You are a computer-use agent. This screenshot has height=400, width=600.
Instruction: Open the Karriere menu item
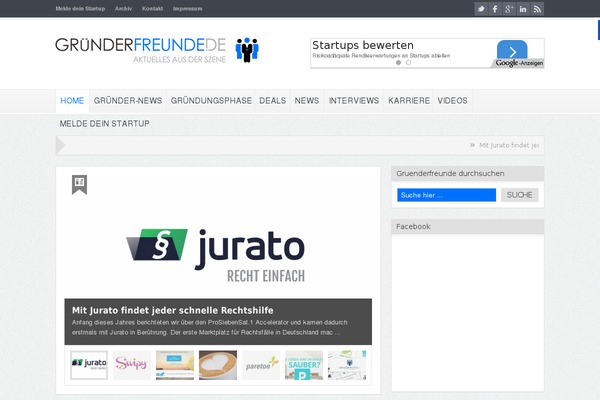[409, 101]
